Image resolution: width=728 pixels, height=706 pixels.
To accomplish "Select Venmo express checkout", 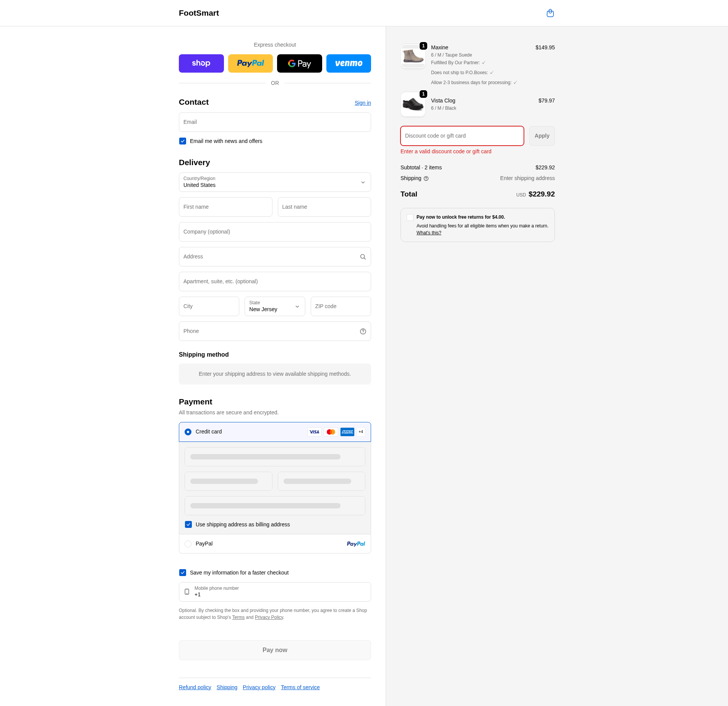I will pyautogui.click(x=348, y=63).
